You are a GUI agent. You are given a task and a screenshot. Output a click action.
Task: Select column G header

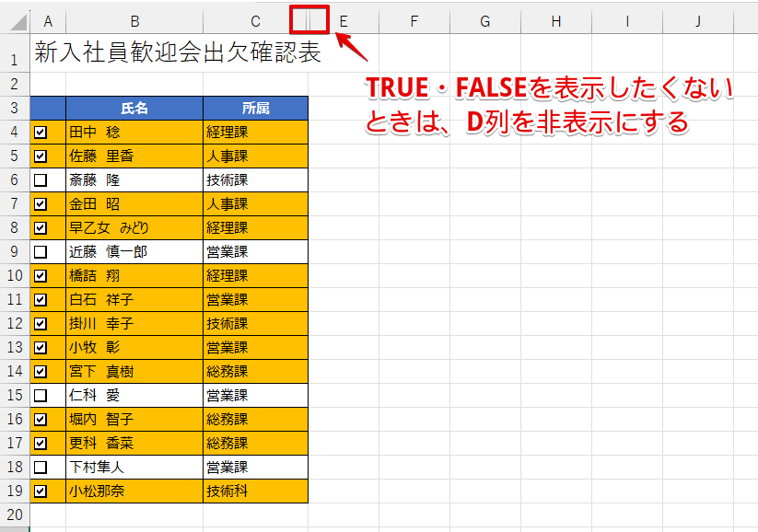pyautogui.click(x=485, y=22)
